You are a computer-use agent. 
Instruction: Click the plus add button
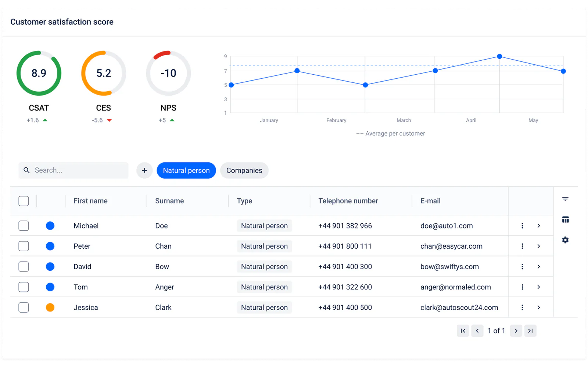point(144,170)
